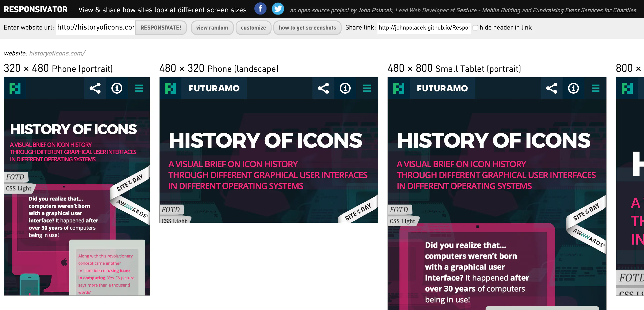Click '480 × 800 Small Tablet (portrait)' heading

pos(454,68)
